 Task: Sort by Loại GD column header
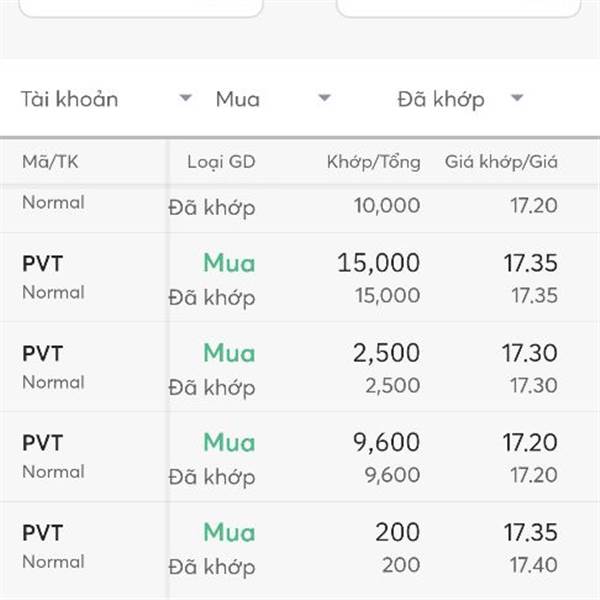pyautogui.click(x=221, y=162)
